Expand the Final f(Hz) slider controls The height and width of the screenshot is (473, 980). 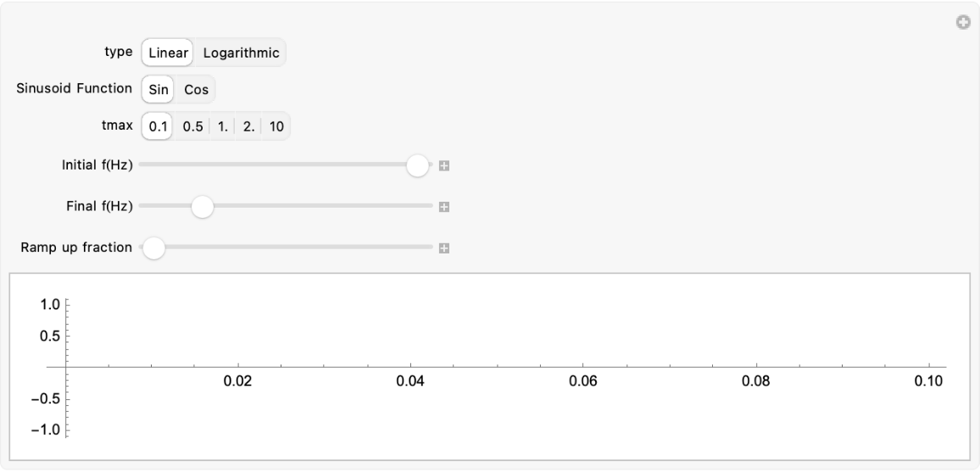tap(443, 207)
